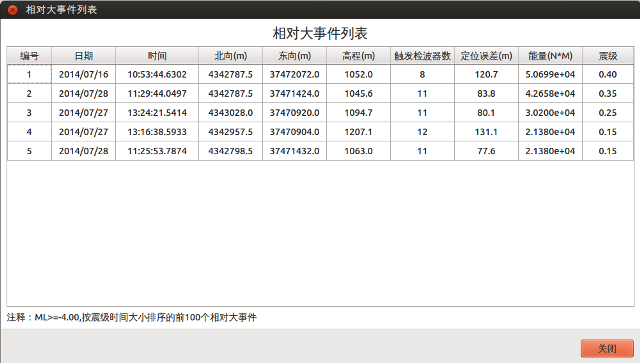Select elevation cell 1207.1
This screenshot has height=363, width=640.
358,132
